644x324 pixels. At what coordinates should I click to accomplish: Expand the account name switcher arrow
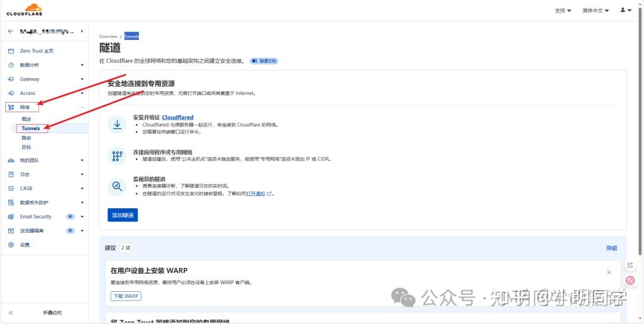point(82,31)
